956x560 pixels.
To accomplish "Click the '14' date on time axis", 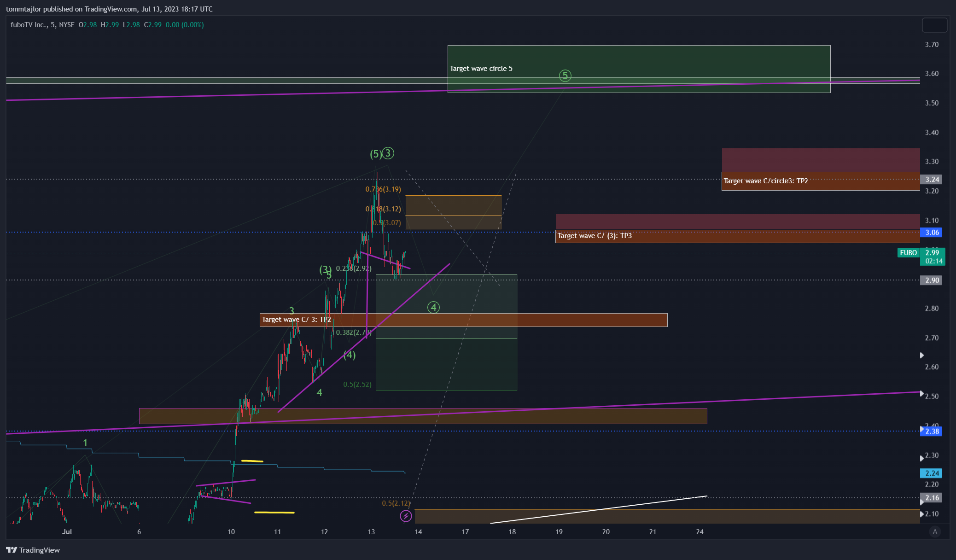I will pos(418,532).
